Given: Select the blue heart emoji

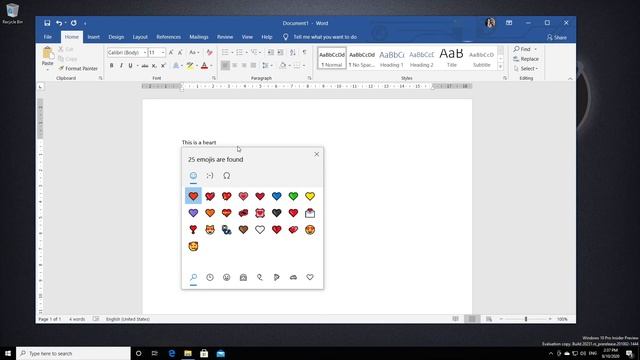Looking at the screenshot, I should (276, 196).
